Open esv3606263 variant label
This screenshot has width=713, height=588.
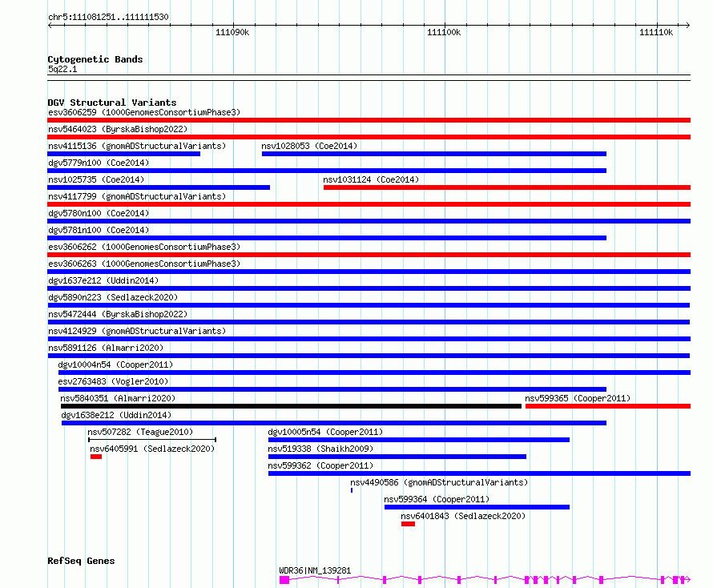(x=144, y=264)
